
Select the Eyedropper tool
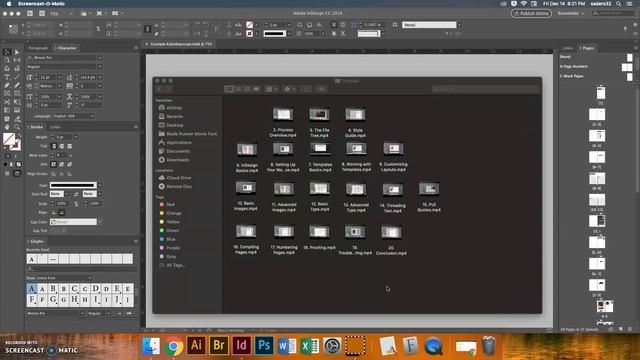[x=17, y=119]
